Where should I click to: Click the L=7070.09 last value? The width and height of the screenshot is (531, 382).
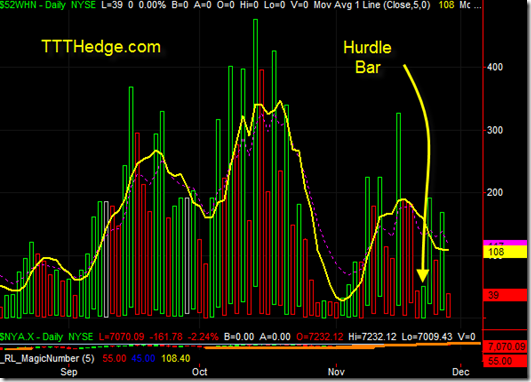coord(121,337)
